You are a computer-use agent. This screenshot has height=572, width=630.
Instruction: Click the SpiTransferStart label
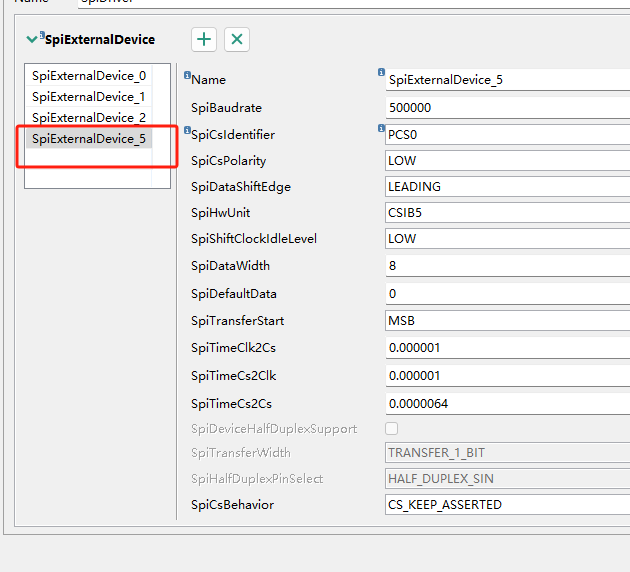pos(237,321)
